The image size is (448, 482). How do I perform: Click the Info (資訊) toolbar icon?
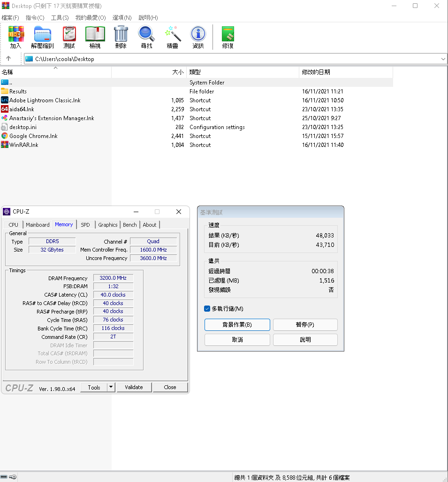[198, 34]
